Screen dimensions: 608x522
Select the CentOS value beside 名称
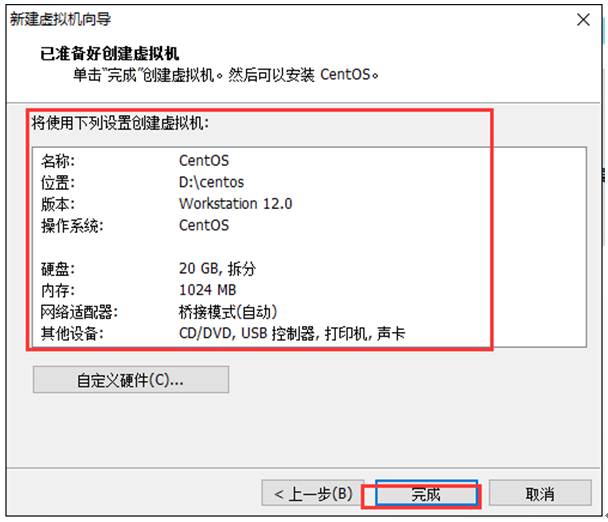(204, 161)
